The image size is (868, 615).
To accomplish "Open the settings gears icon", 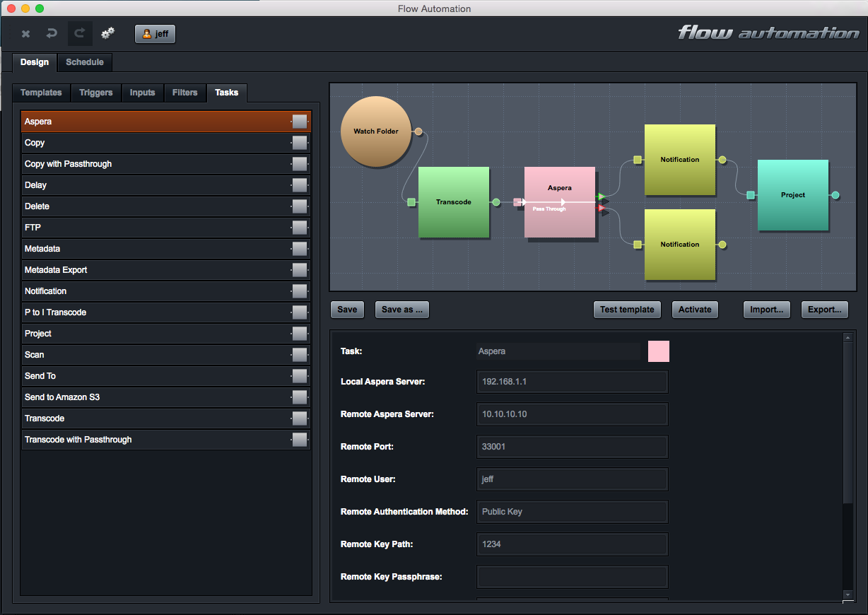I will (x=107, y=33).
